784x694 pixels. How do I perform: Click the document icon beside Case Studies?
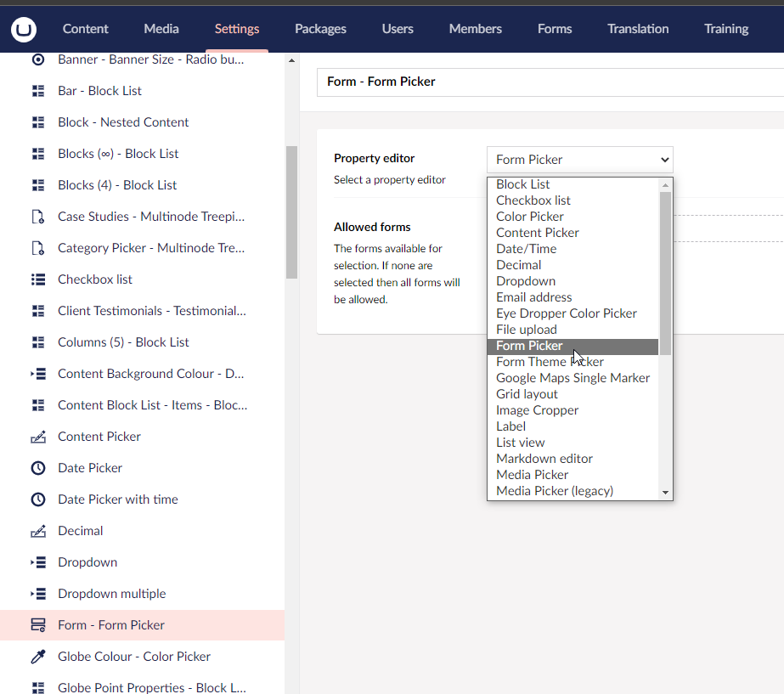(37, 216)
